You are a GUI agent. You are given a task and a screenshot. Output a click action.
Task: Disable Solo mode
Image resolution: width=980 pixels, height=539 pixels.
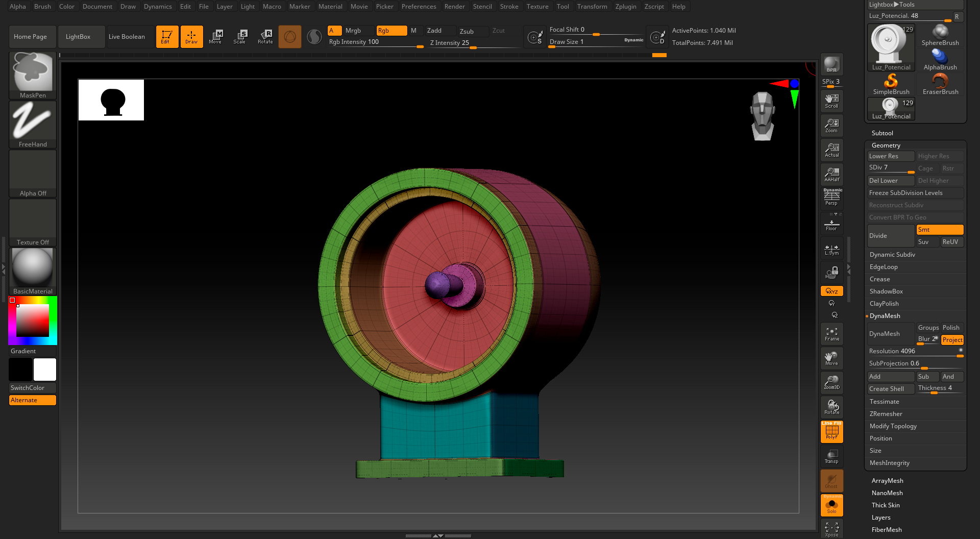pos(831,505)
